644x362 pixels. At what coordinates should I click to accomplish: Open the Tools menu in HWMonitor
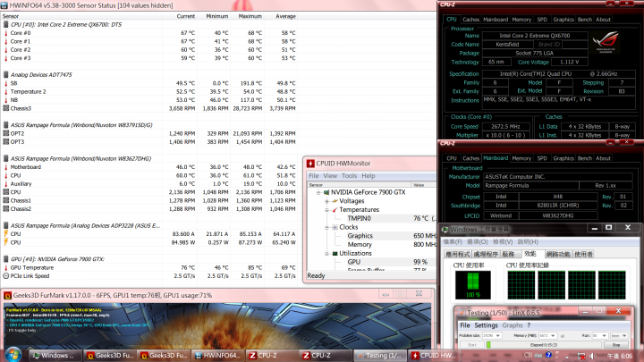point(349,176)
